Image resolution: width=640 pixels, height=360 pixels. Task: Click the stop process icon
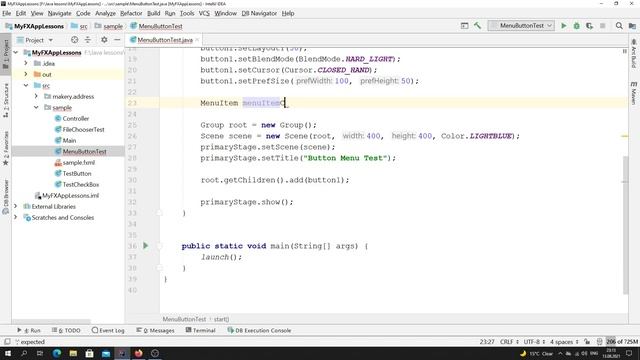[602, 26]
